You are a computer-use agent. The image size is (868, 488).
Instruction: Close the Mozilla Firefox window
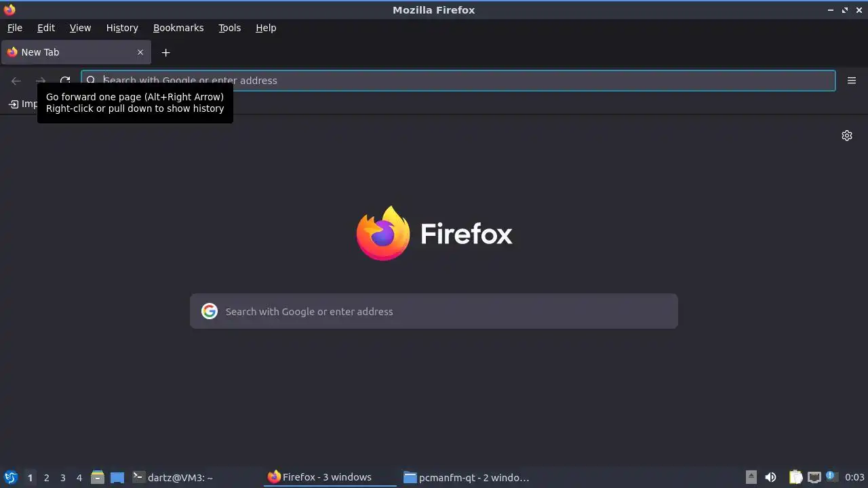point(859,10)
